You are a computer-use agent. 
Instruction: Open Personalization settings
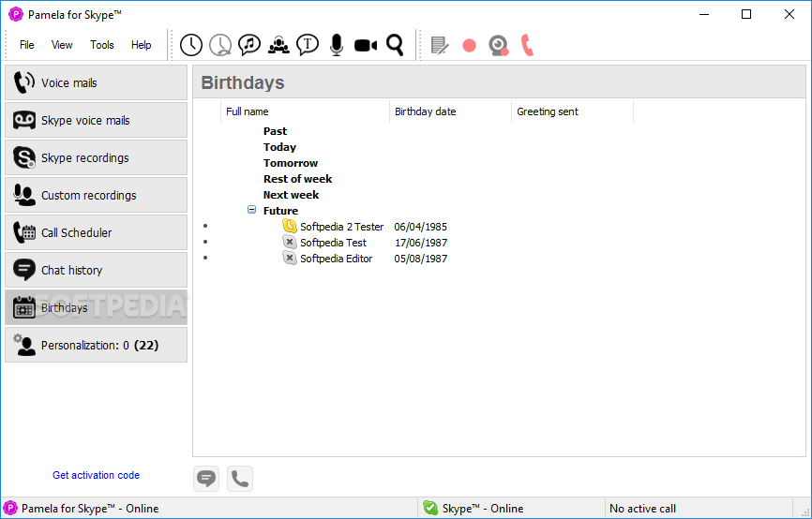[x=96, y=345]
